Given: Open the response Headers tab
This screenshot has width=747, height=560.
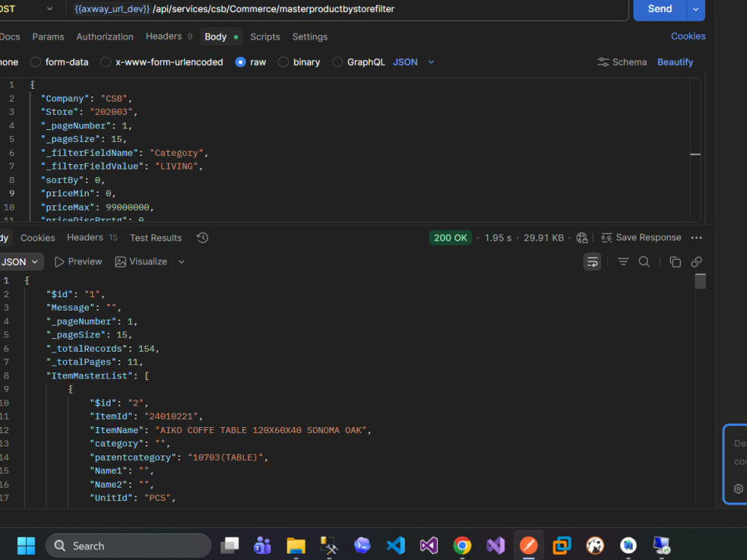Looking at the screenshot, I should (92, 237).
